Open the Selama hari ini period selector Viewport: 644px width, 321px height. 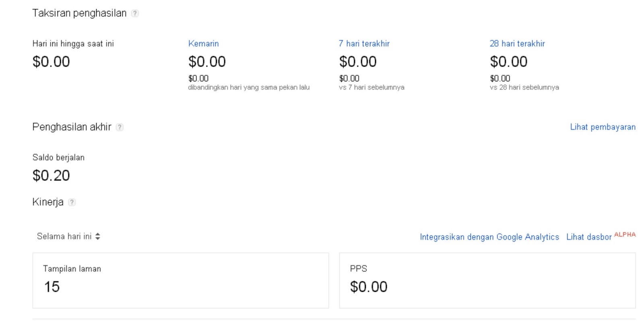[66, 237]
